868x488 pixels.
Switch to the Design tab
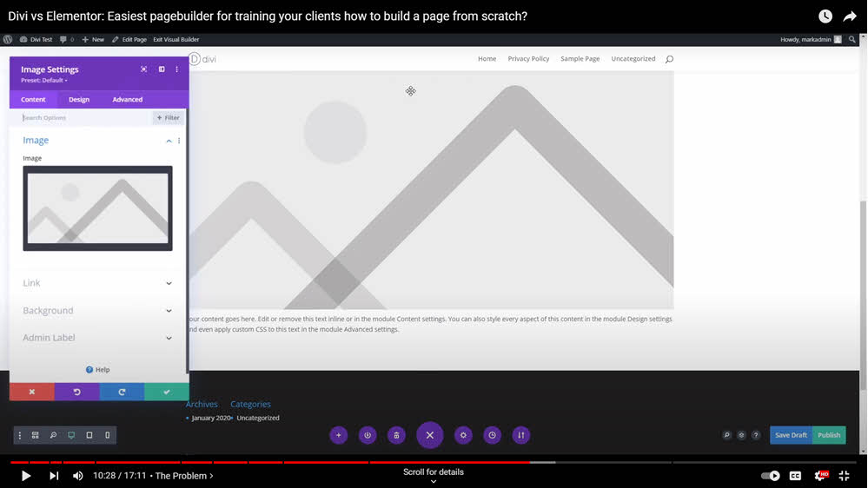79,100
